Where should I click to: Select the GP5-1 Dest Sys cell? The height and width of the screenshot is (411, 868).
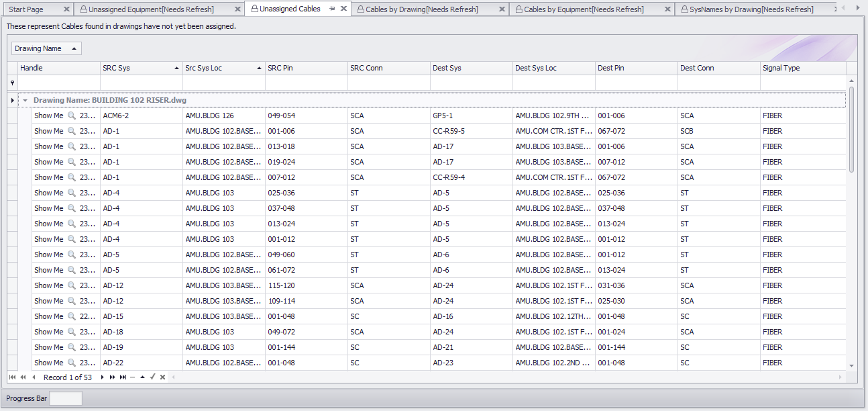coord(472,116)
